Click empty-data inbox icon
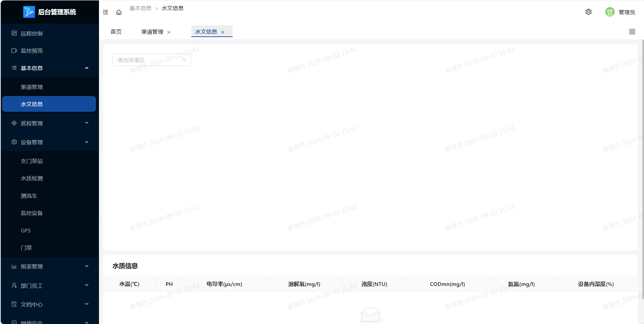The height and width of the screenshot is (324, 644). pos(370,315)
